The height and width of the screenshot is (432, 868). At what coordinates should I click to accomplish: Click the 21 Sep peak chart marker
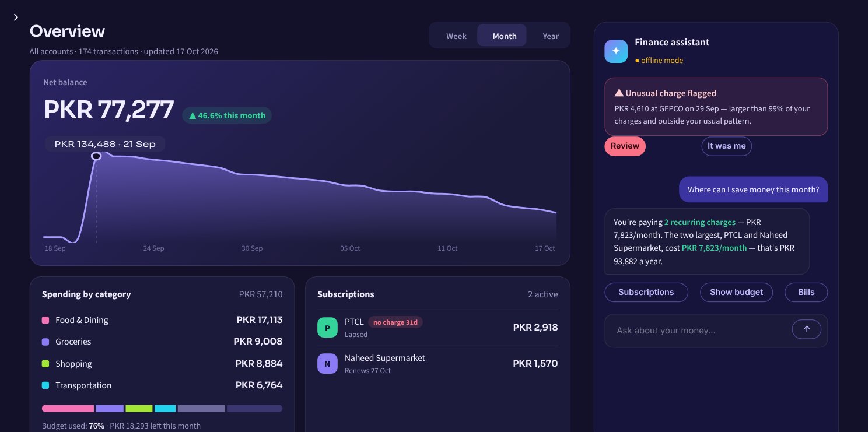[x=96, y=156]
